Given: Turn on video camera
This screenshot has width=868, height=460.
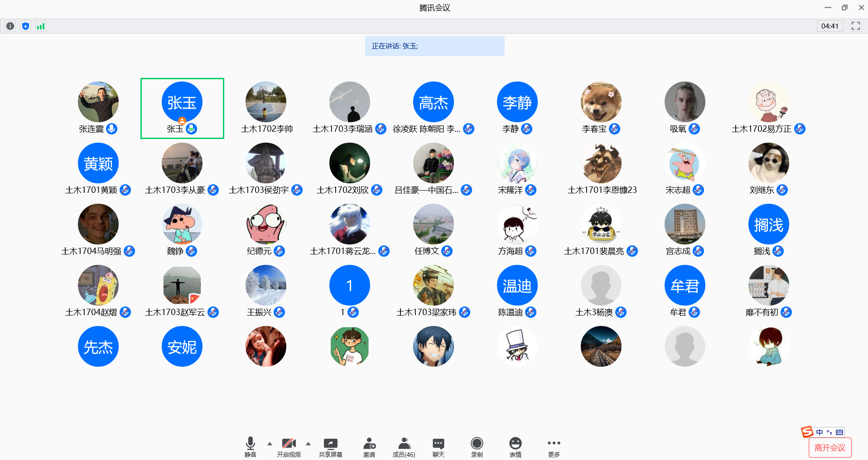Looking at the screenshot, I should (289, 446).
